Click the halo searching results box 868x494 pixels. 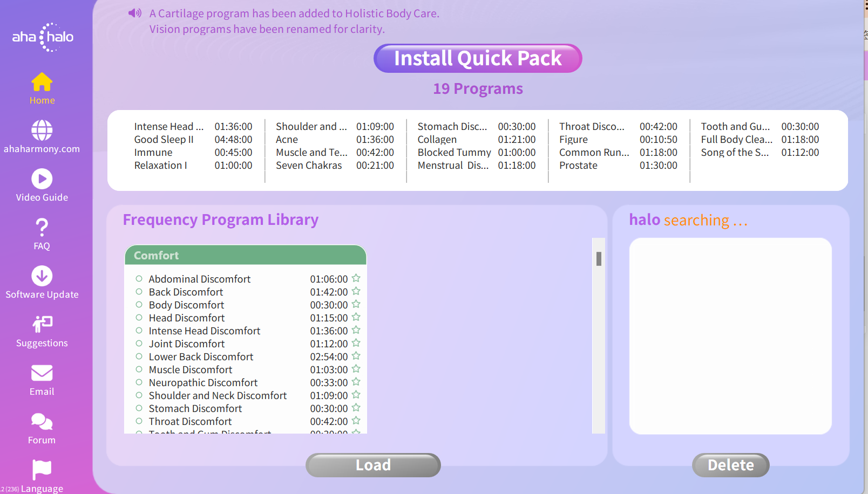730,336
